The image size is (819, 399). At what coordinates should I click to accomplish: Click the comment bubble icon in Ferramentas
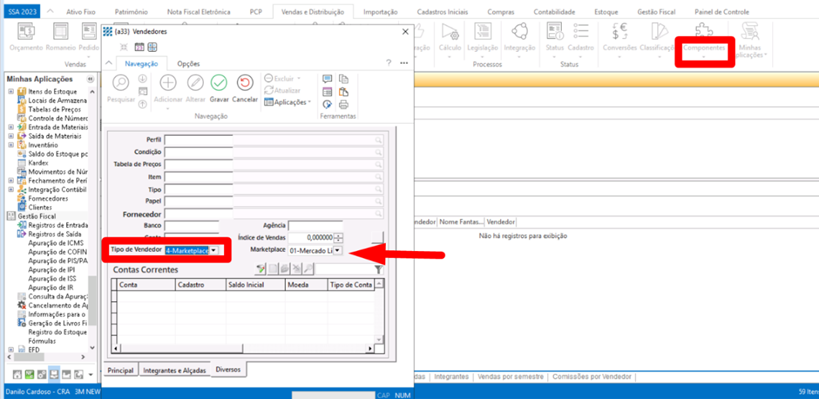coord(327,79)
